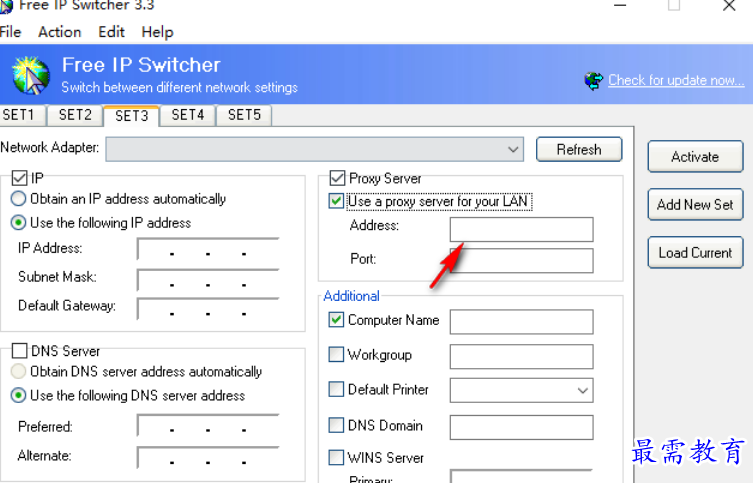The height and width of the screenshot is (483, 753).
Task: Click the DNS Domain input field
Action: (x=522, y=427)
